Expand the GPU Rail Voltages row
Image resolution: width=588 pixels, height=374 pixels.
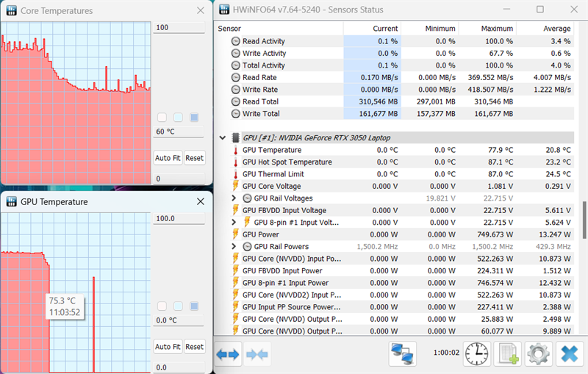pyautogui.click(x=234, y=198)
